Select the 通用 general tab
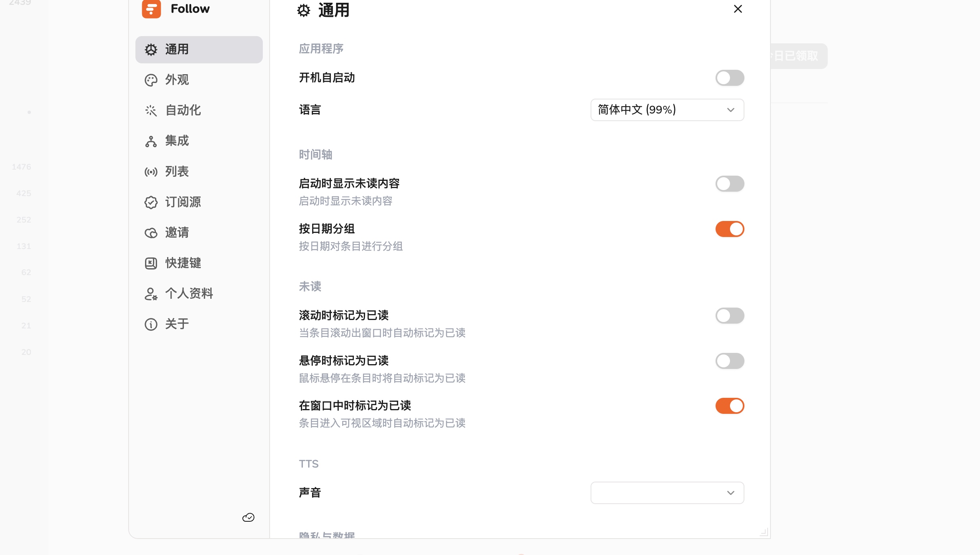The width and height of the screenshot is (980, 555). (199, 50)
